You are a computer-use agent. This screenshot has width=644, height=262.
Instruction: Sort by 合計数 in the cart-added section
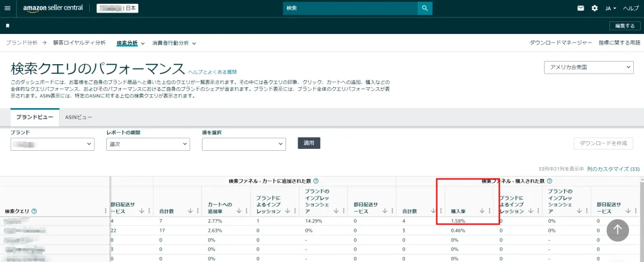coord(190,210)
